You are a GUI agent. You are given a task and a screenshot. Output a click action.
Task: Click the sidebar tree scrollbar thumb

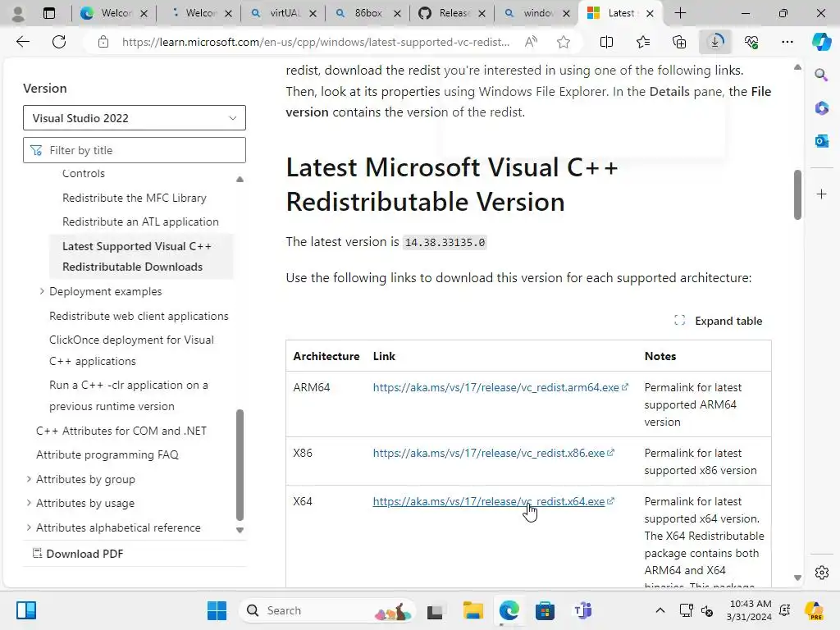pyautogui.click(x=240, y=465)
